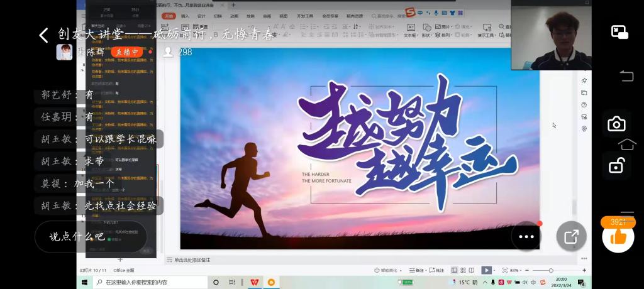Open the three-dots more options button

(526, 237)
